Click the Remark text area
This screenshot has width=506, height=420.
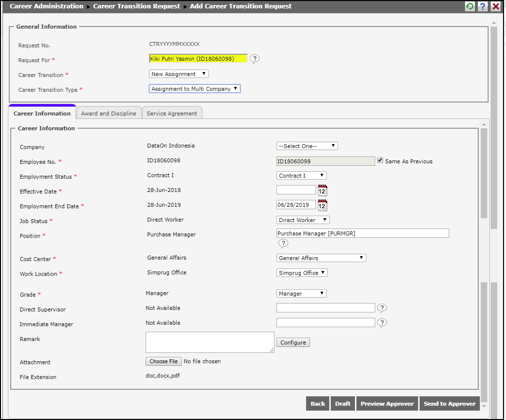(x=210, y=342)
